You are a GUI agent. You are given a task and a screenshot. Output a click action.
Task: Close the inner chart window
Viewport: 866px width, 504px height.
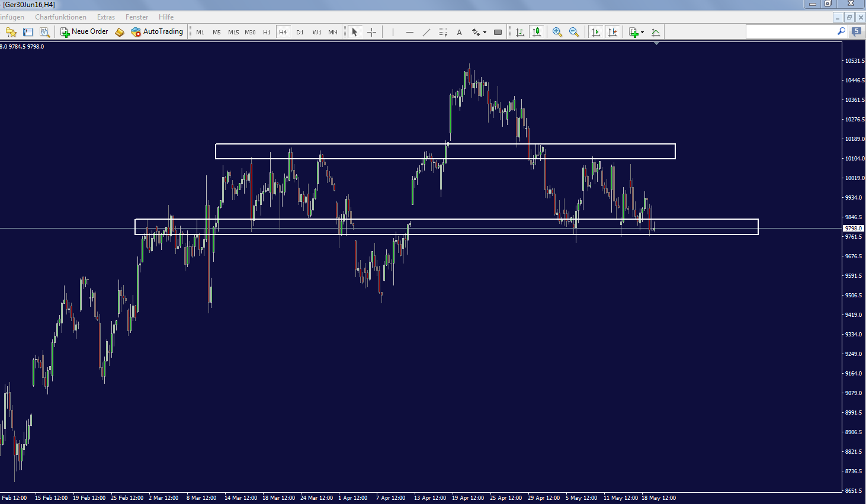[x=860, y=17]
